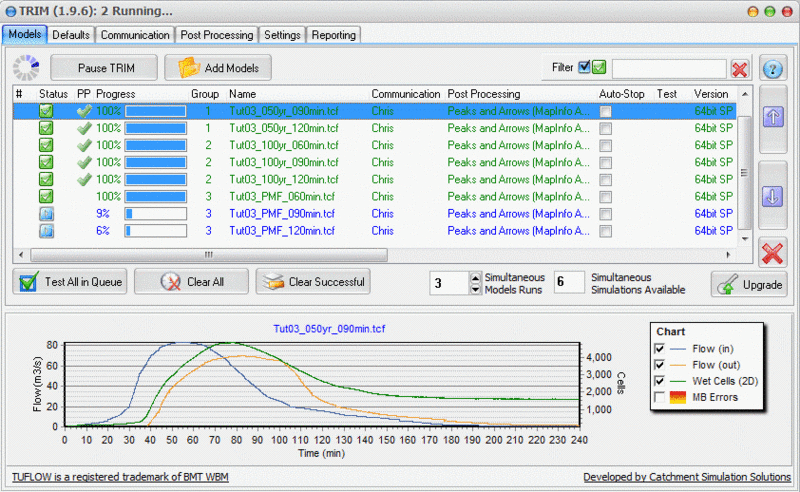Clear the filter with red X icon
This screenshot has width=800, height=492.
[739, 68]
